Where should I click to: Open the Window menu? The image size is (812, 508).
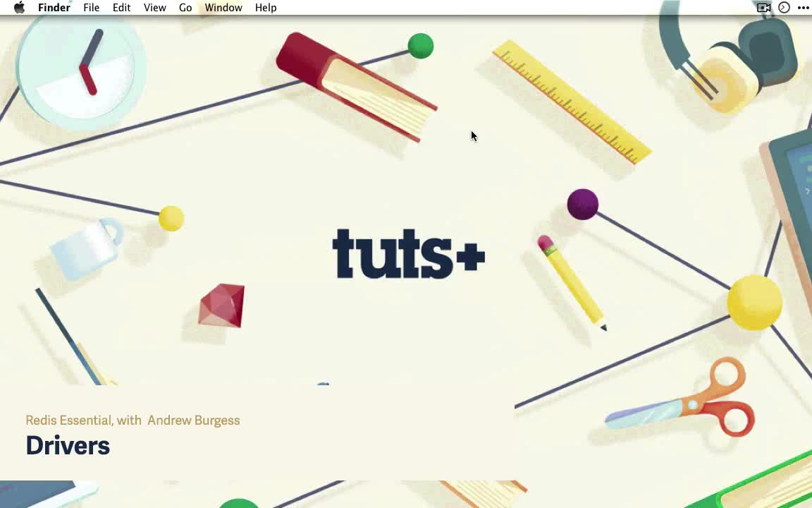[223, 8]
